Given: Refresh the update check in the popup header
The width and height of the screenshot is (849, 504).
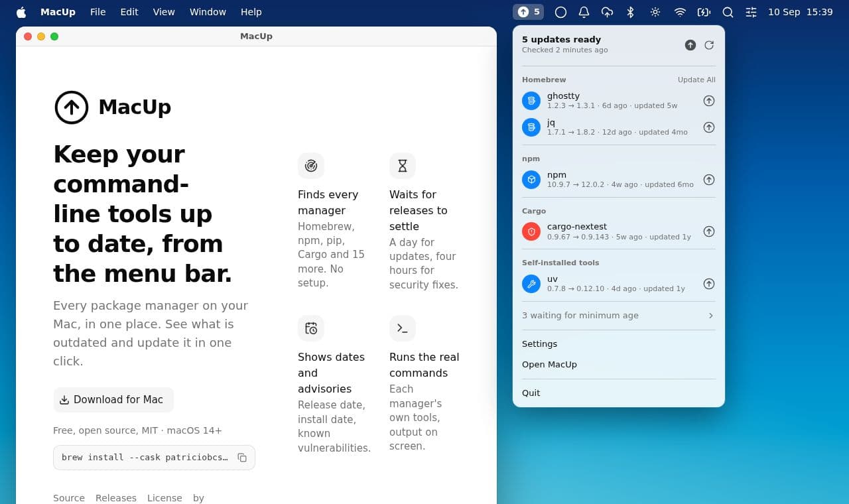Looking at the screenshot, I should tap(709, 45).
